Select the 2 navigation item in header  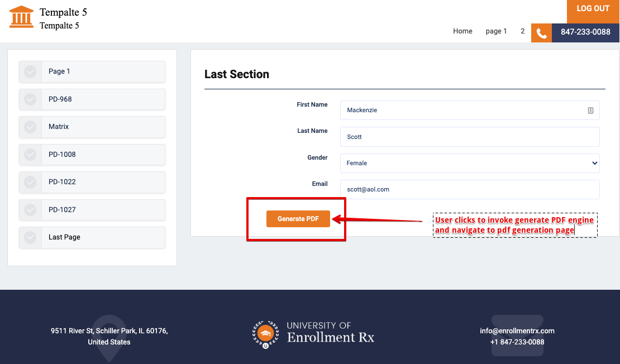522,31
